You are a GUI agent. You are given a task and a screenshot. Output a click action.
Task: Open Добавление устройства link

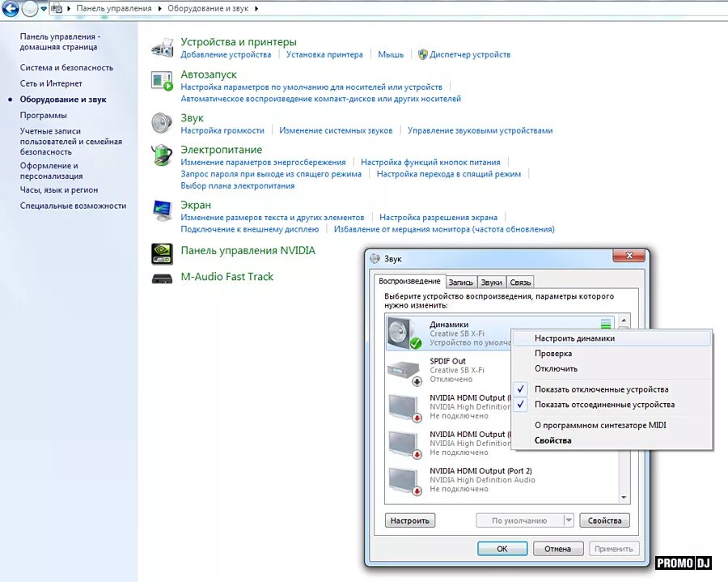click(x=226, y=54)
